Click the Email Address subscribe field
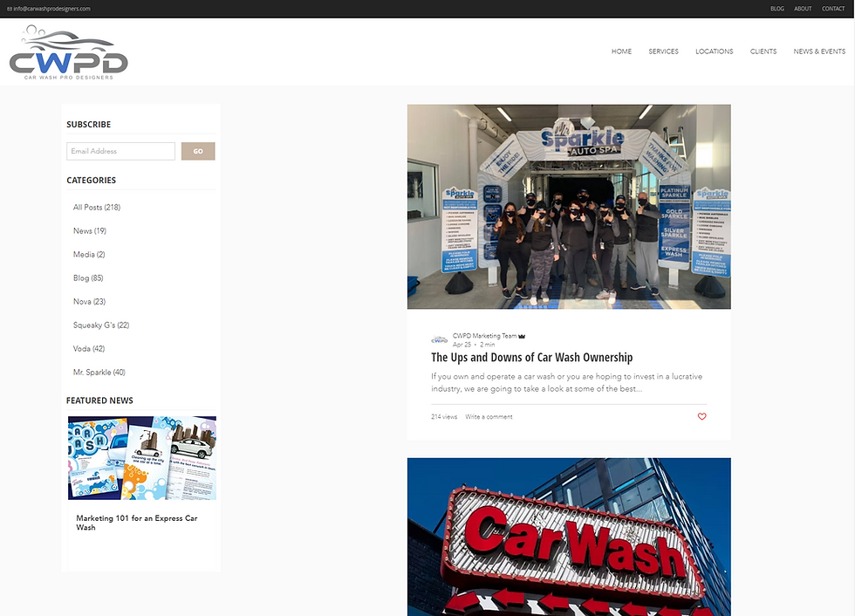The height and width of the screenshot is (616, 855). pos(121,151)
